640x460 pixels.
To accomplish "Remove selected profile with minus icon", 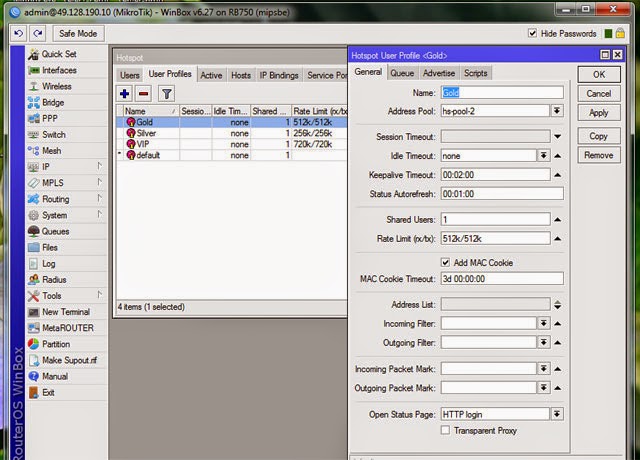I will (143, 94).
